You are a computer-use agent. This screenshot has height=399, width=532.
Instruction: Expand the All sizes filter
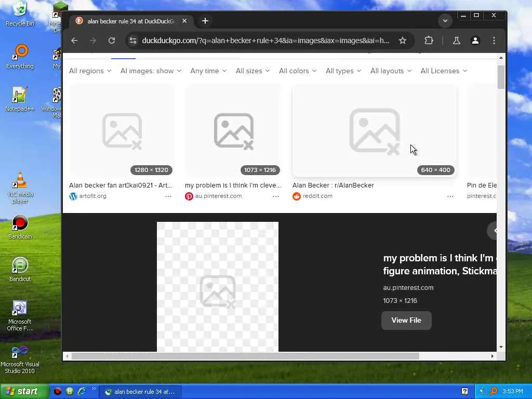[x=253, y=71]
